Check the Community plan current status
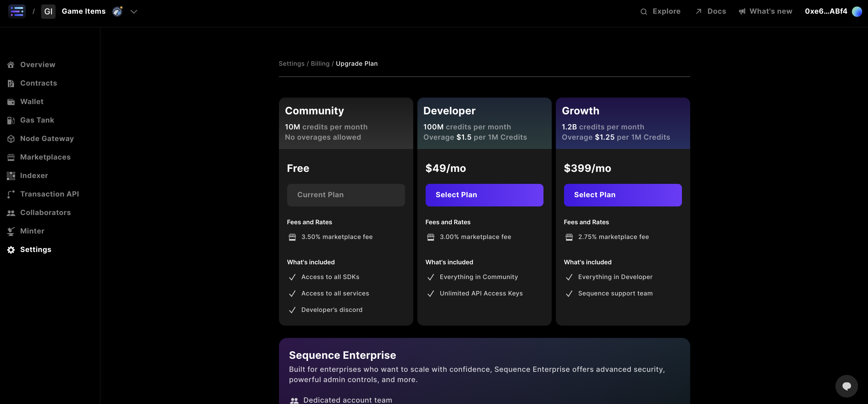The image size is (868, 404). (345, 195)
